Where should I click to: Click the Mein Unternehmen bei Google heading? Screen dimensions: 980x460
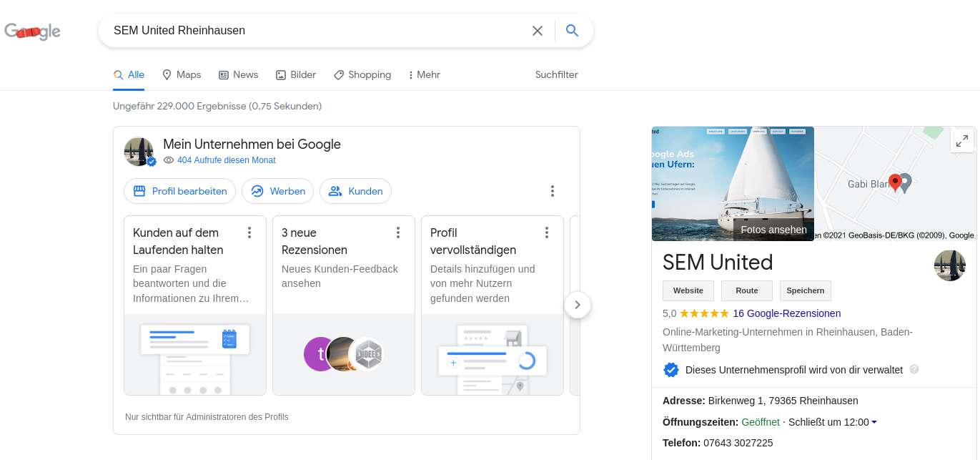click(x=252, y=145)
